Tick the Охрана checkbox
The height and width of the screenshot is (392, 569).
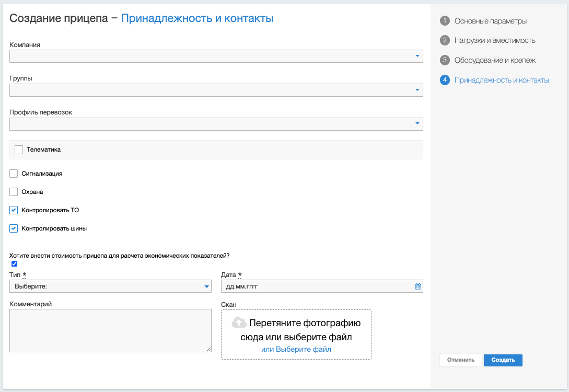14,192
